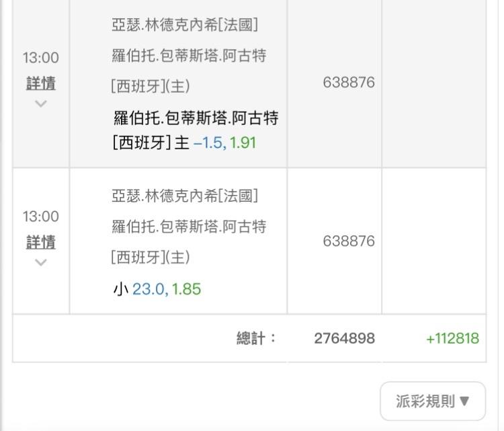This screenshot has width=504, height=431.
Task: Expand chevron below 詳情 in 小 23.0 row
Action: pyautogui.click(x=41, y=262)
